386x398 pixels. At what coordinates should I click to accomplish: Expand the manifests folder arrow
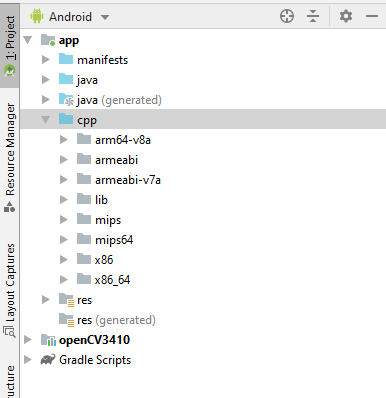46,60
